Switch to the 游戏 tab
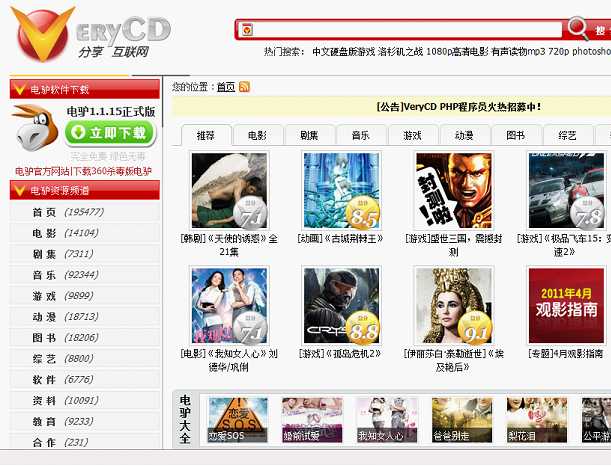 pos(412,135)
